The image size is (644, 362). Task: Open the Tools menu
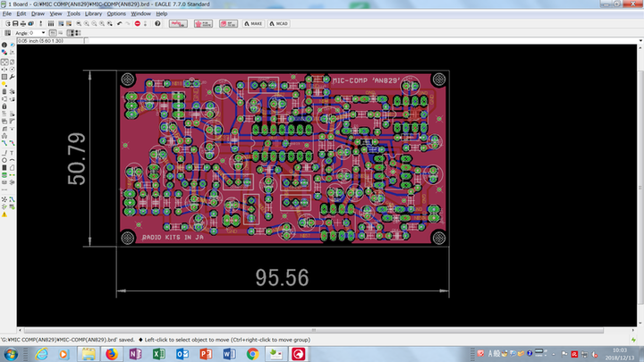click(x=72, y=14)
